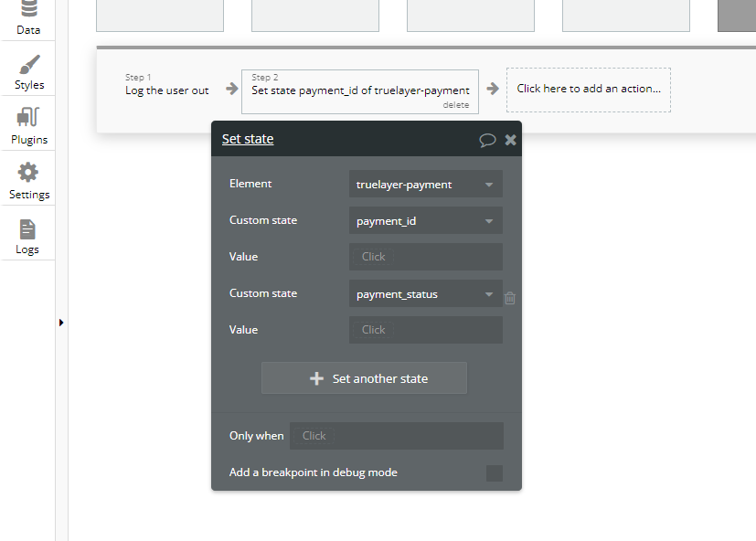
Task: Open the Logs document tab
Action: tap(27, 237)
